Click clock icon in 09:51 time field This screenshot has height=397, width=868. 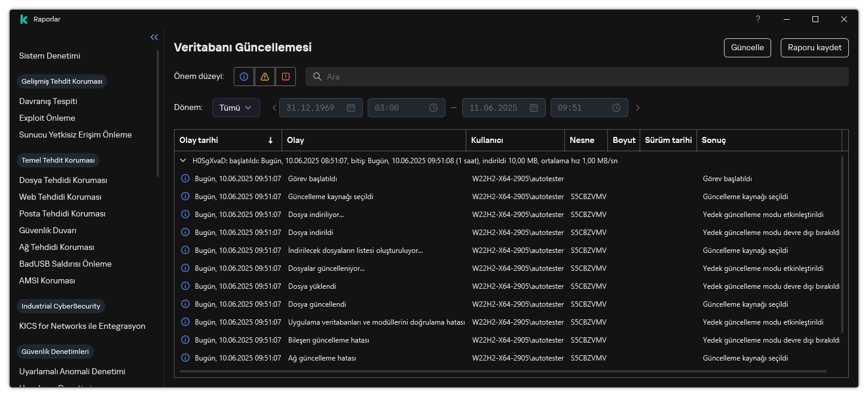(x=616, y=108)
